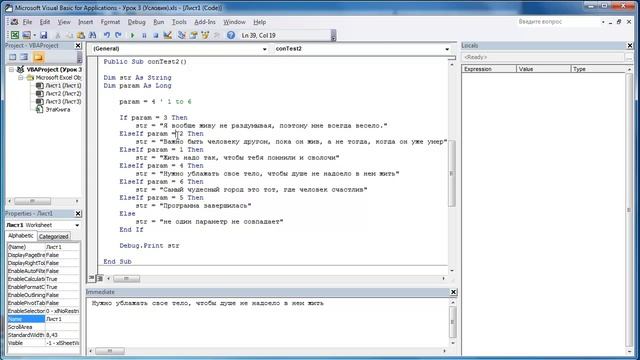This screenshot has width=640, height=360.
Task: Open the Edit menu
Action: (x=45, y=22)
